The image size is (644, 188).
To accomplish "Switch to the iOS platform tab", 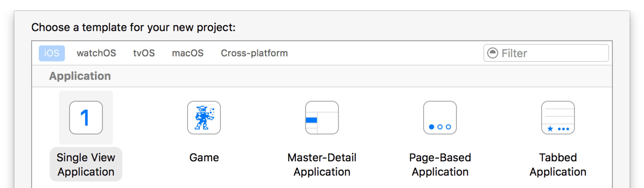I will [x=52, y=53].
